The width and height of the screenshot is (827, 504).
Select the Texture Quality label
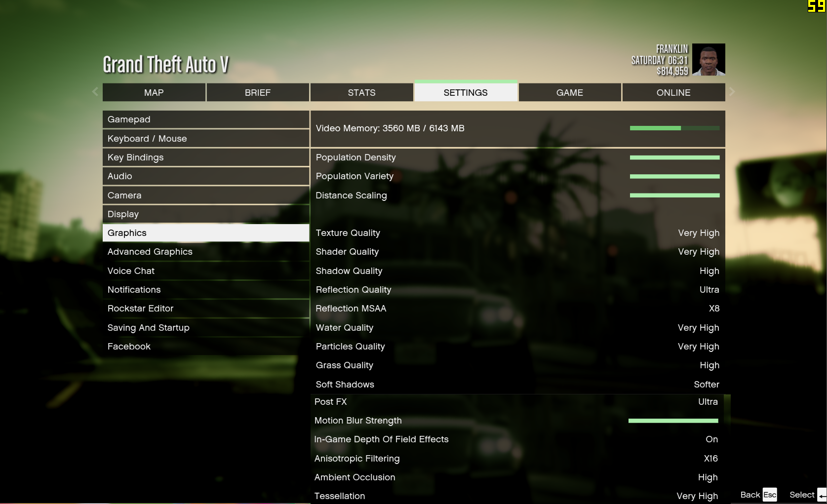coord(348,233)
